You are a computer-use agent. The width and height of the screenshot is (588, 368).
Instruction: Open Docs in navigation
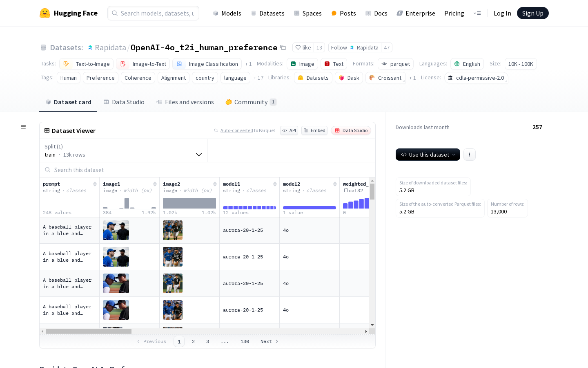pyautogui.click(x=376, y=13)
